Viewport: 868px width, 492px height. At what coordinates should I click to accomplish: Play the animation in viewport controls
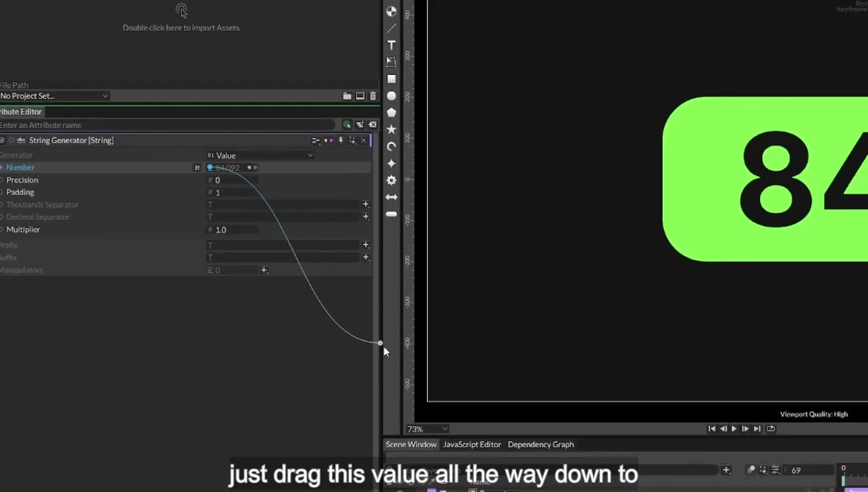(x=734, y=429)
